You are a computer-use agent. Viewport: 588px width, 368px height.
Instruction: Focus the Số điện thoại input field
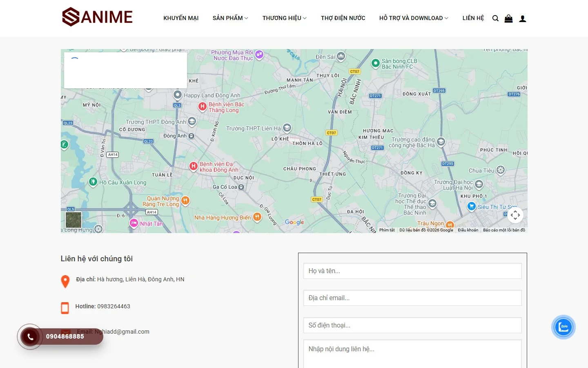[412, 325]
